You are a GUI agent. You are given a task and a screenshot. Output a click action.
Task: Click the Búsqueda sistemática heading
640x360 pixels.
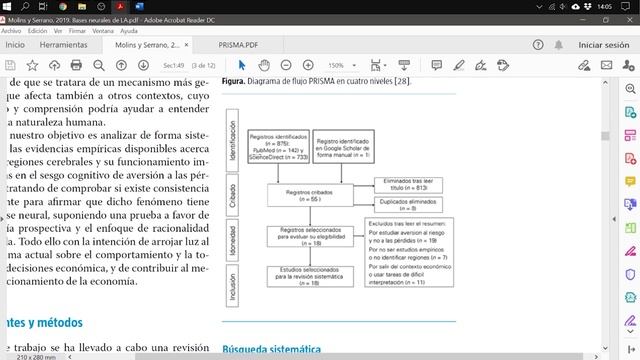(x=271, y=349)
